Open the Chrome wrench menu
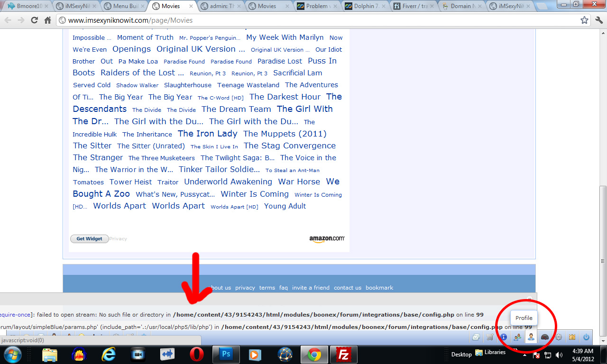This screenshot has height=364, width=607. click(598, 20)
